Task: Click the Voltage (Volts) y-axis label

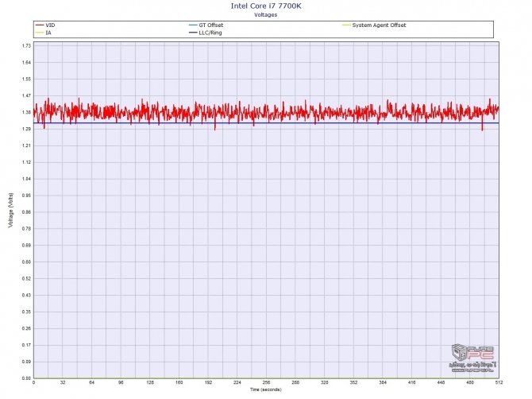Action: tap(10, 211)
